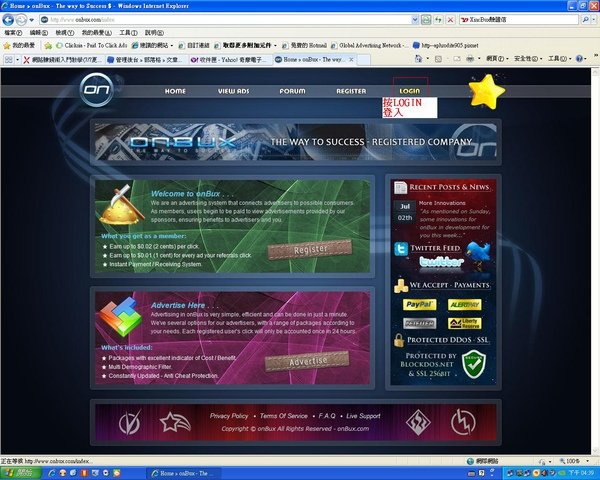The image size is (600, 480).
Task: Click the browser Back arrow button
Action: [8, 19]
